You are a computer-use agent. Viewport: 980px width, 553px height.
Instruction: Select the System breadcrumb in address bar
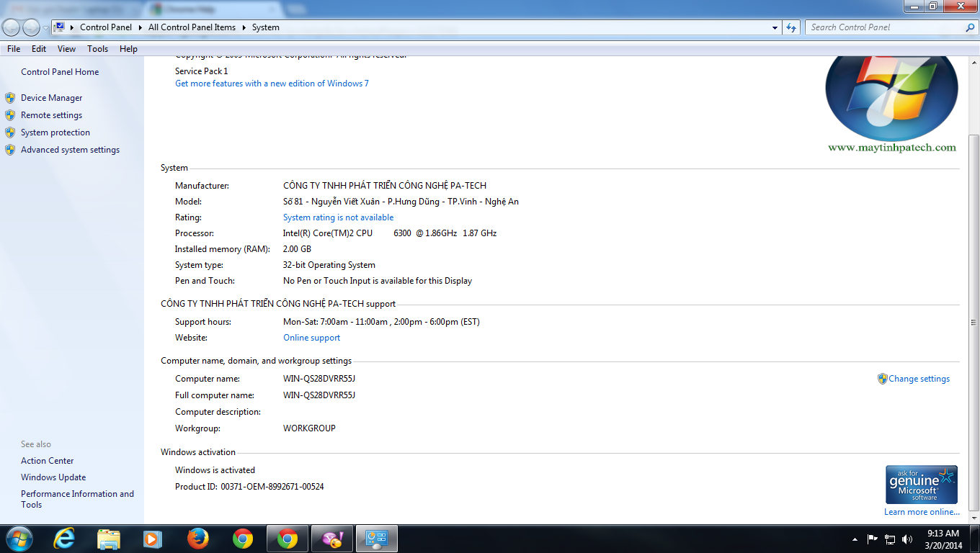(266, 27)
